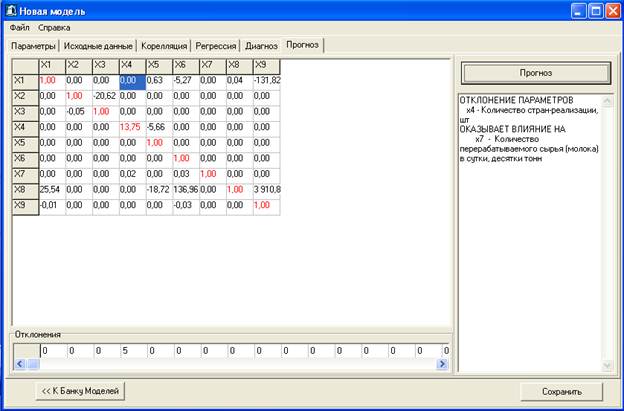Image resolution: width=624 pixels, height=411 pixels.
Task: Select the highlighted X1 row X4 cell
Action: point(133,82)
